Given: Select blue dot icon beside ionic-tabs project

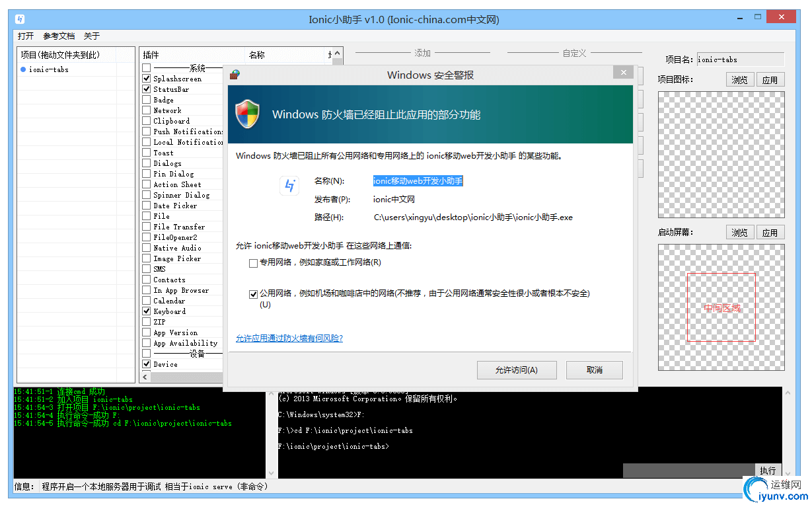Looking at the screenshot, I should click(23, 69).
